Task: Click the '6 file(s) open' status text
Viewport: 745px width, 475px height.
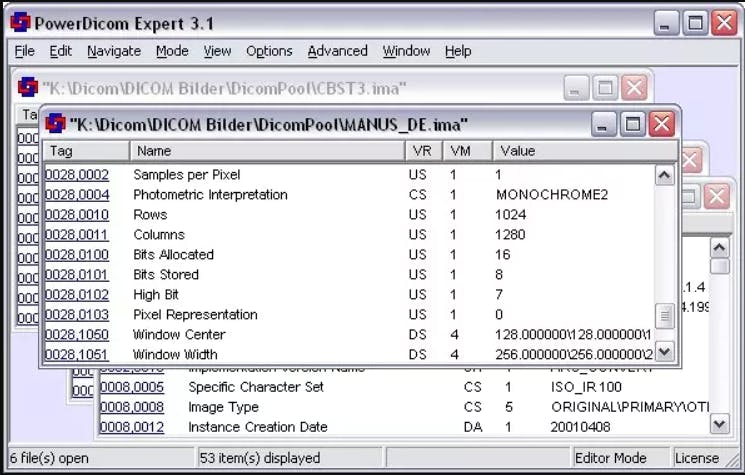Action: click(x=49, y=458)
